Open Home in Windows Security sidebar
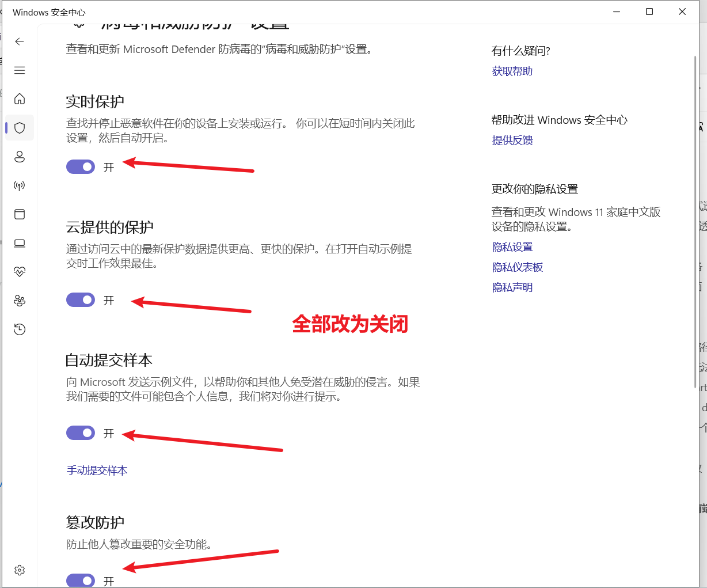This screenshot has width=707, height=588. 19,99
